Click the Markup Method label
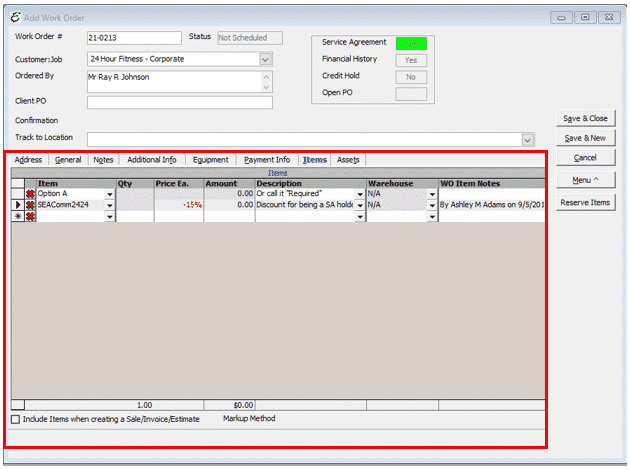The width and height of the screenshot is (630, 469). pos(249,419)
